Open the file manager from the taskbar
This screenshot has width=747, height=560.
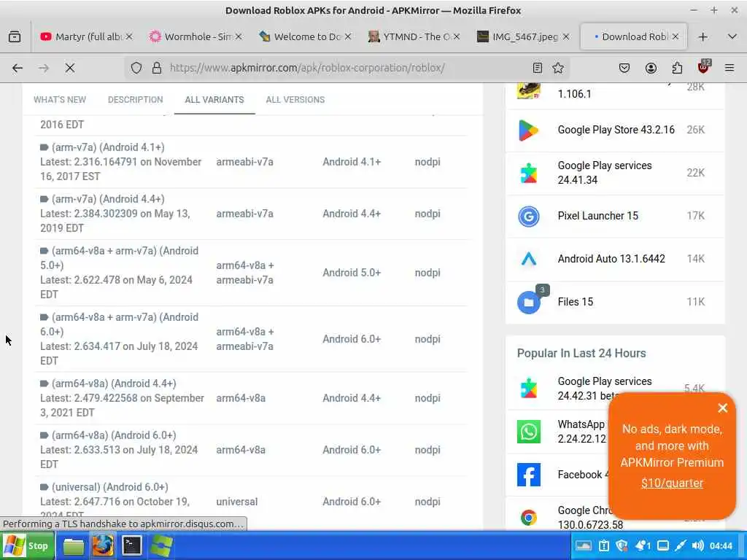[74, 545]
